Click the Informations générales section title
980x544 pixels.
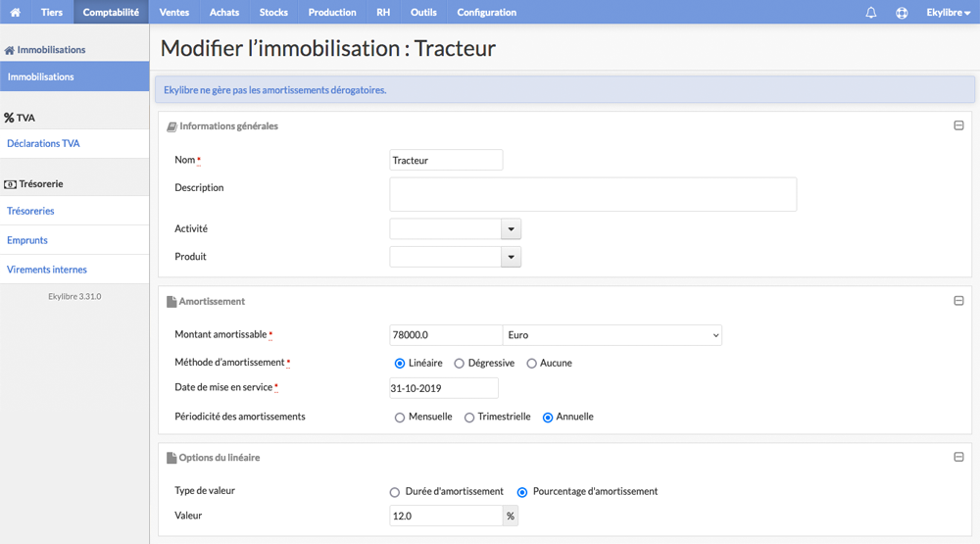point(228,126)
